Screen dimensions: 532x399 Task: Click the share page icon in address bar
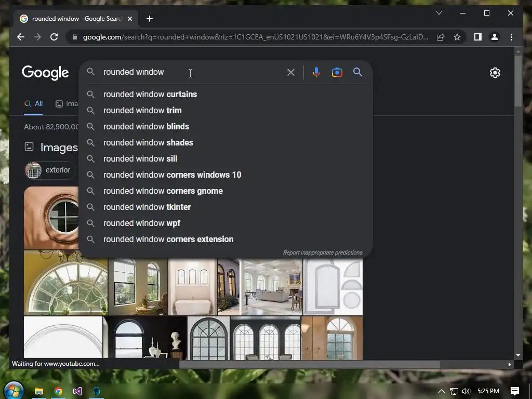(x=441, y=37)
